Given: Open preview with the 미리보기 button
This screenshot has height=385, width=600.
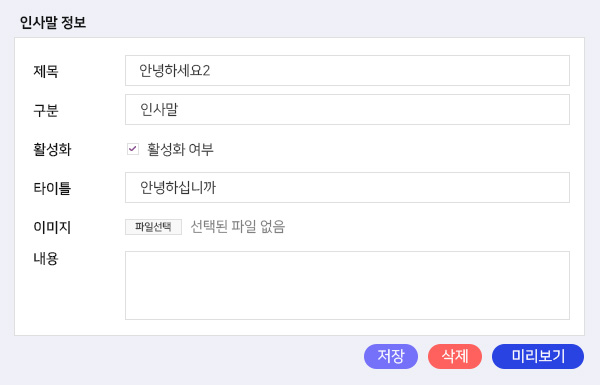Looking at the screenshot, I should tap(538, 356).
